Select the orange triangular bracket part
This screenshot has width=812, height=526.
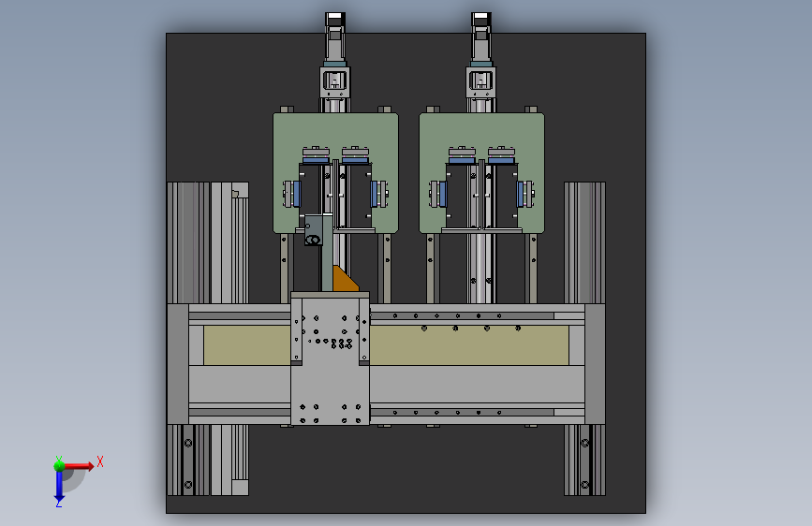(x=346, y=281)
